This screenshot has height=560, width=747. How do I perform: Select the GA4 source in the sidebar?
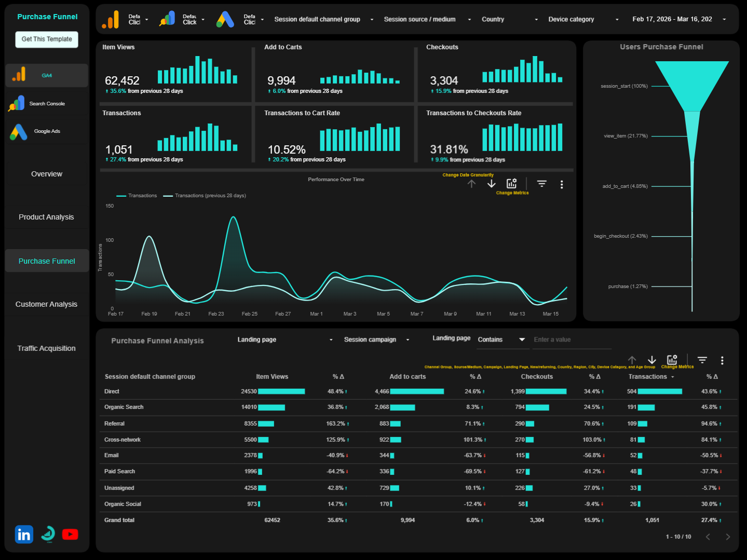(46, 75)
